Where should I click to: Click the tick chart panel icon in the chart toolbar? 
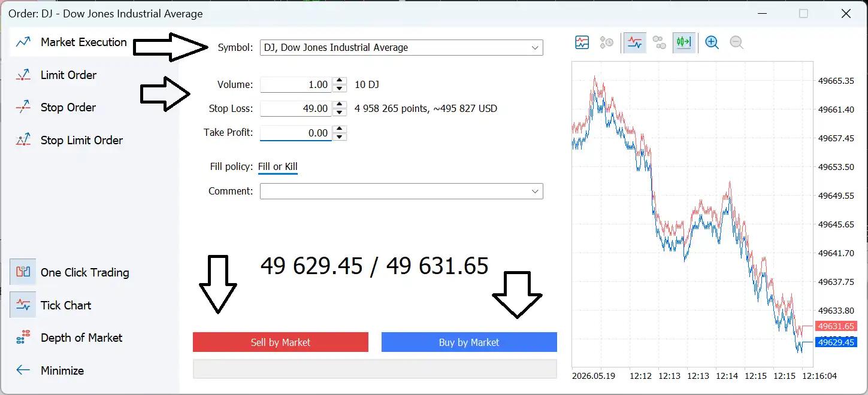point(582,42)
